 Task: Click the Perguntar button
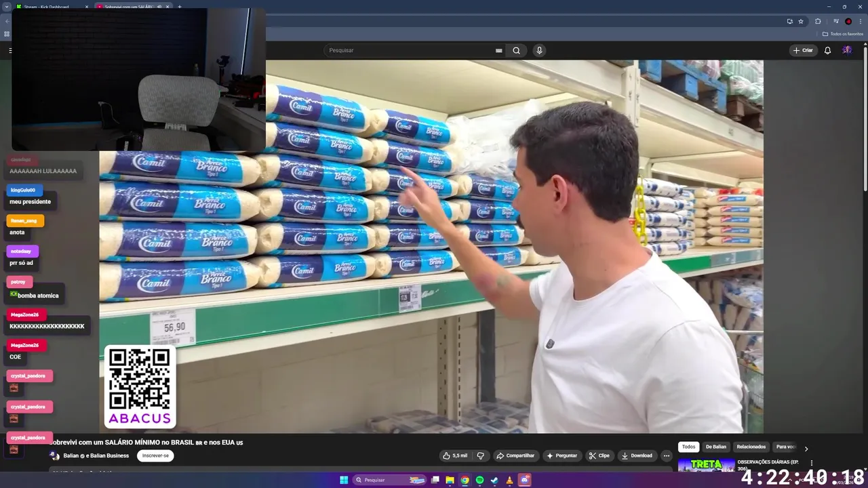click(562, 455)
